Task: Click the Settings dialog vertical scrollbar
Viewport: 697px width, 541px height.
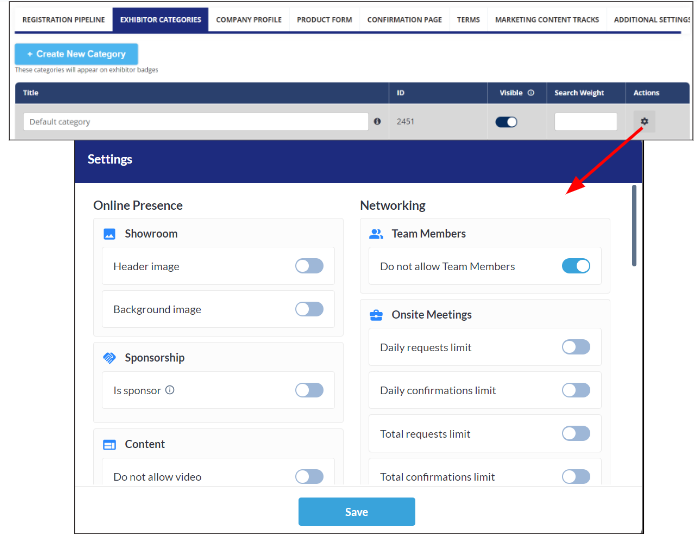Action: pos(634,226)
